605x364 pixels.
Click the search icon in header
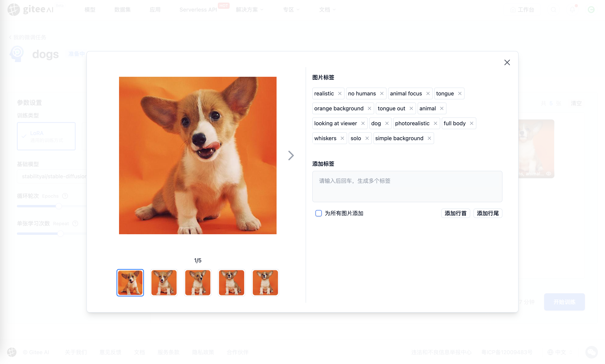click(x=554, y=10)
